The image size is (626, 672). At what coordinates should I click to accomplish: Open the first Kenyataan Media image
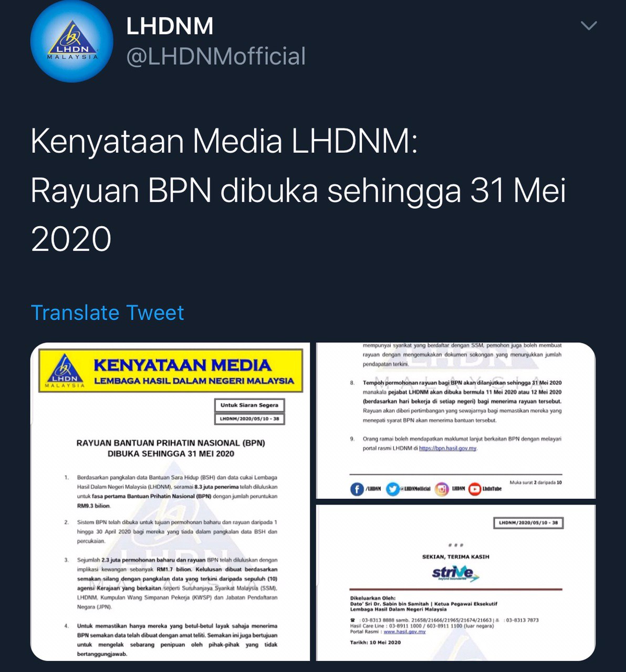[x=170, y=502]
